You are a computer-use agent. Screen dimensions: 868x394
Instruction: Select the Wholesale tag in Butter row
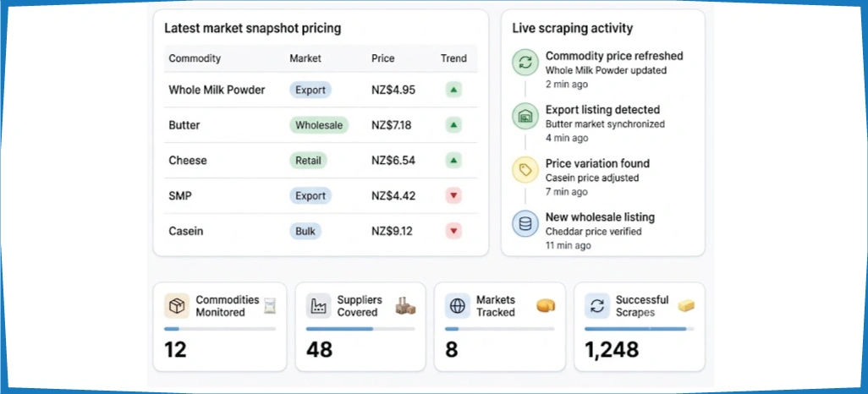pos(319,125)
